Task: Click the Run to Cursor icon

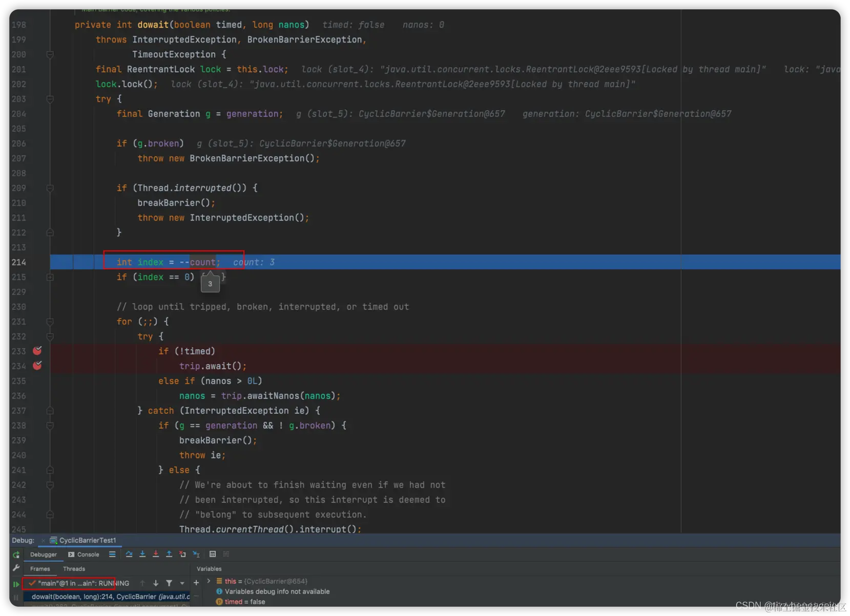Action: 196,554
